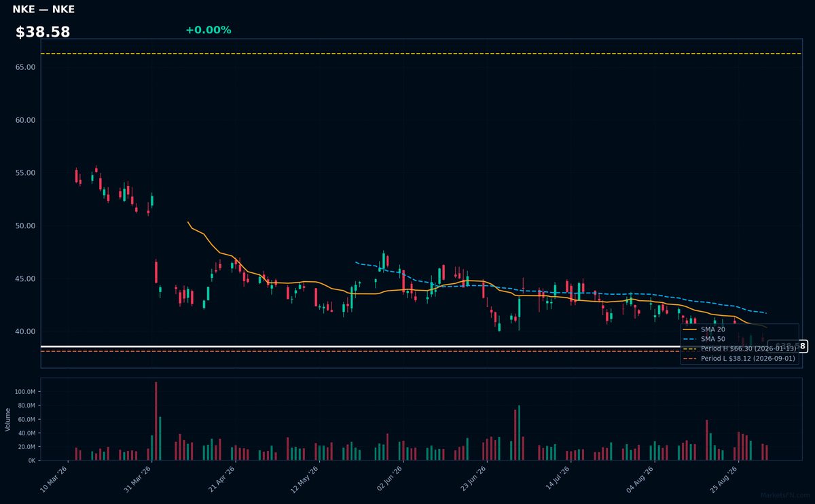Image resolution: width=815 pixels, height=504 pixels.
Task: Click the 40.0M volume axis label
Action: pos(26,433)
